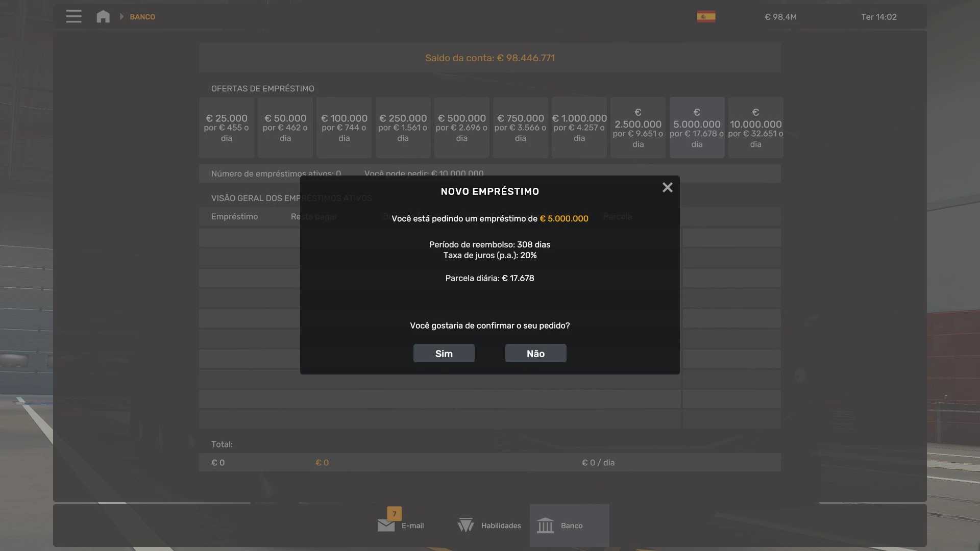
Task: Decline loan with Não button
Action: tap(535, 354)
